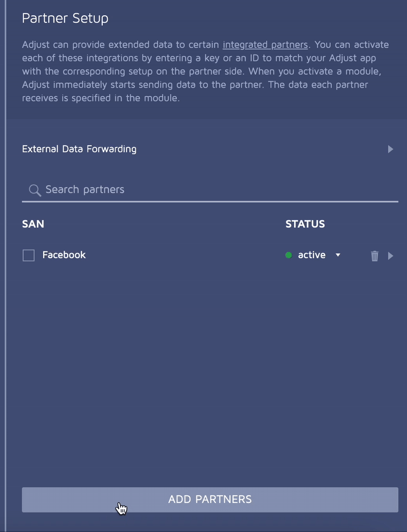Click the green active status dot
The height and width of the screenshot is (532, 407).
[288, 256]
